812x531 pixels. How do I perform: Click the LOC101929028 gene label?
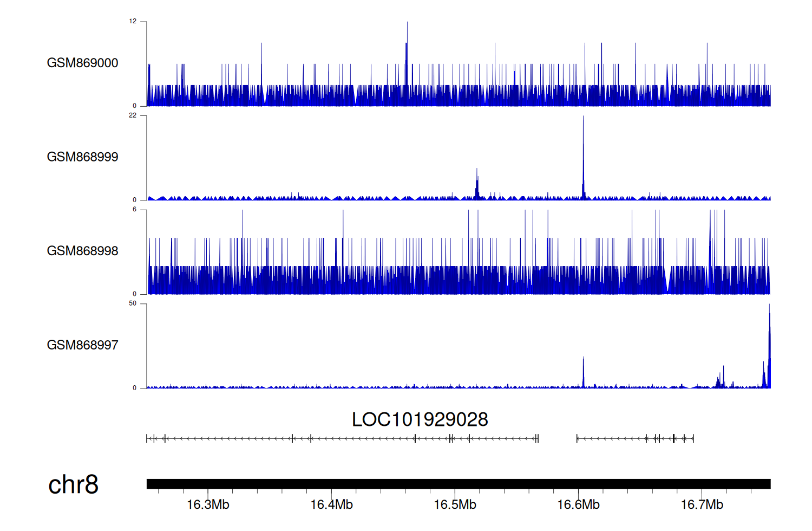420,419
